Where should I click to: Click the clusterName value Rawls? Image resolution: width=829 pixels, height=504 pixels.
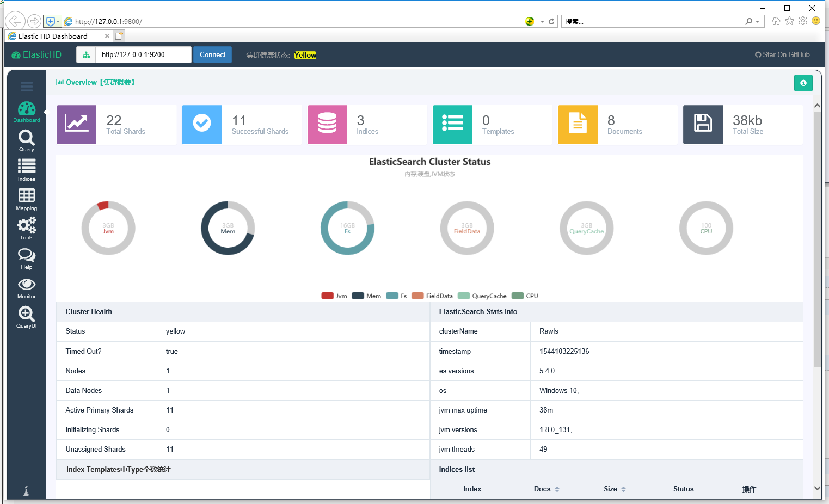click(549, 331)
